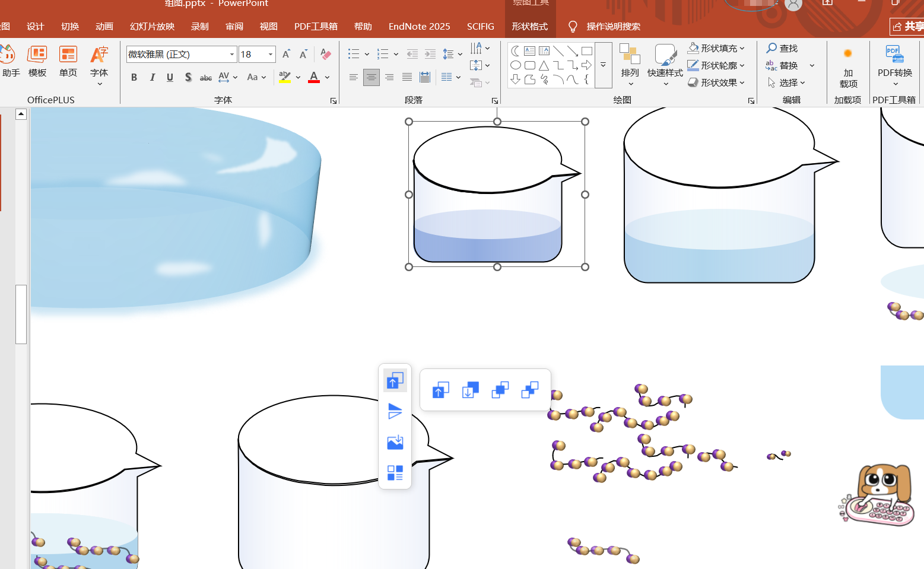
Task: Click the 操作说明搜索 search field
Action: pos(614,26)
